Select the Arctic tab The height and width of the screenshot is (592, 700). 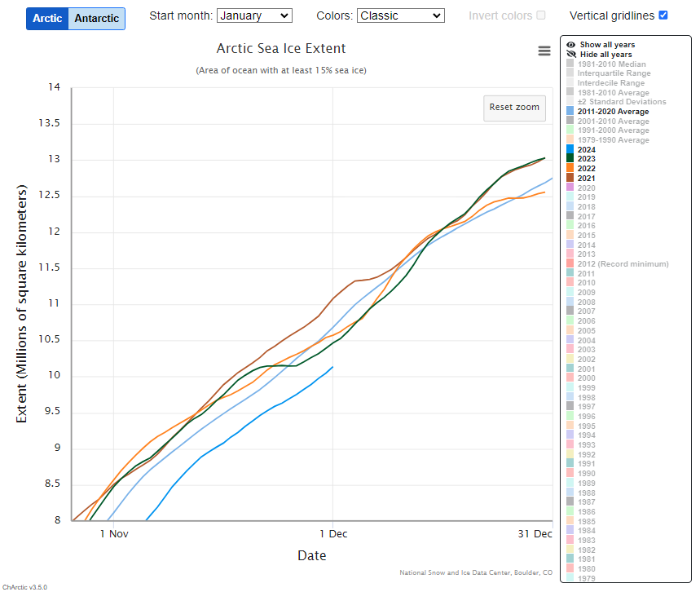[x=47, y=19]
